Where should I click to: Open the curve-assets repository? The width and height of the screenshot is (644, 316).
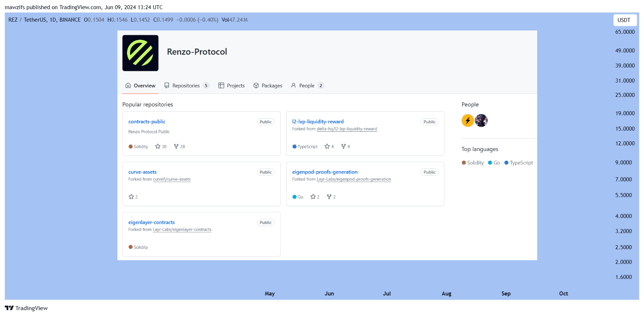click(142, 172)
